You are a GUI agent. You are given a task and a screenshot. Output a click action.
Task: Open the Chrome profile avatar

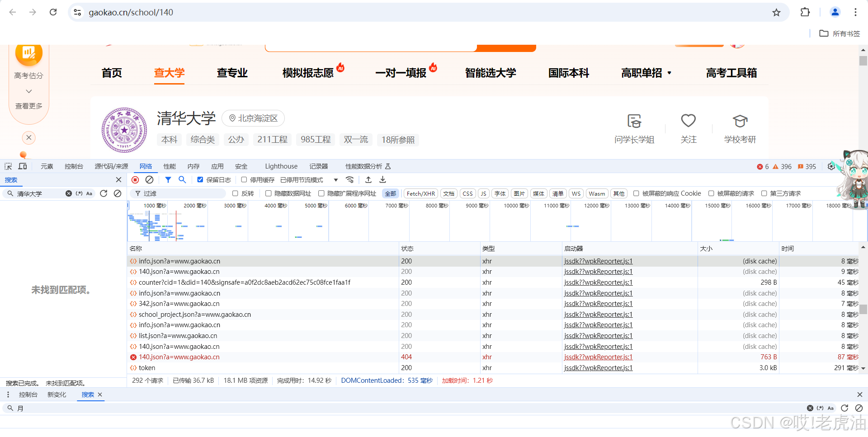coord(835,12)
